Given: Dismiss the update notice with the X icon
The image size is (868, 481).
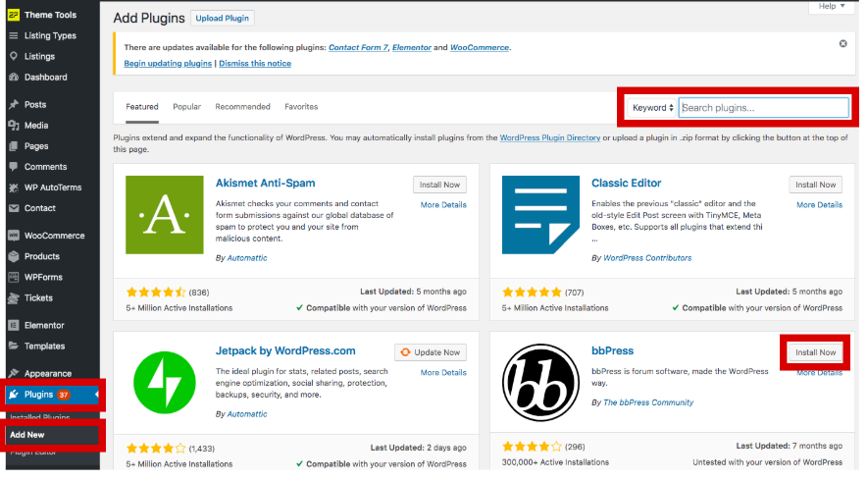Looking at the screenshot, I should tap(842, 44).
